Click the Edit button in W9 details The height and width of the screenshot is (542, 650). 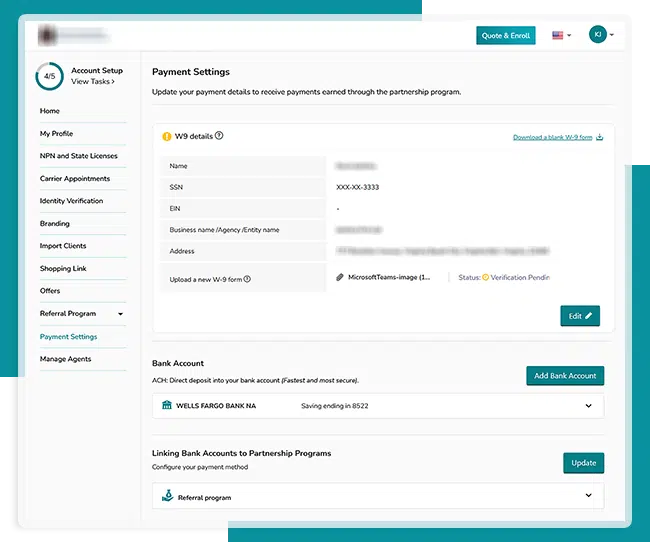click(x=580, y=316)
